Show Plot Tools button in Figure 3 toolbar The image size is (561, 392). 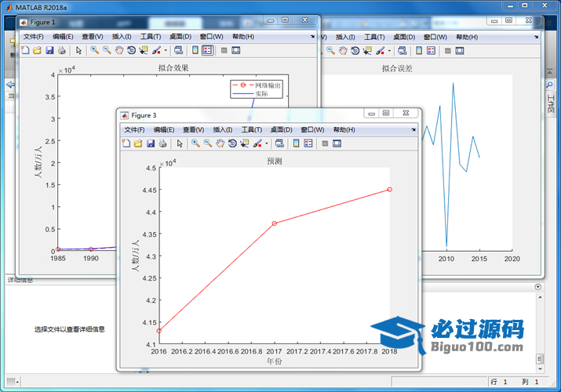pos(337,143)
